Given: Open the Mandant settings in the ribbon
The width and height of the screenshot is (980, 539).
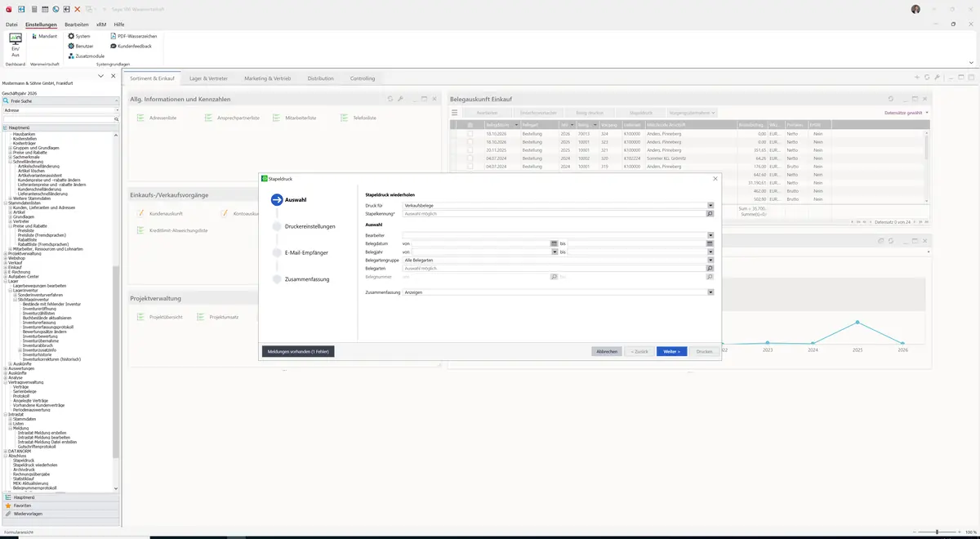Looking at the screenshot, I should 43,36.
